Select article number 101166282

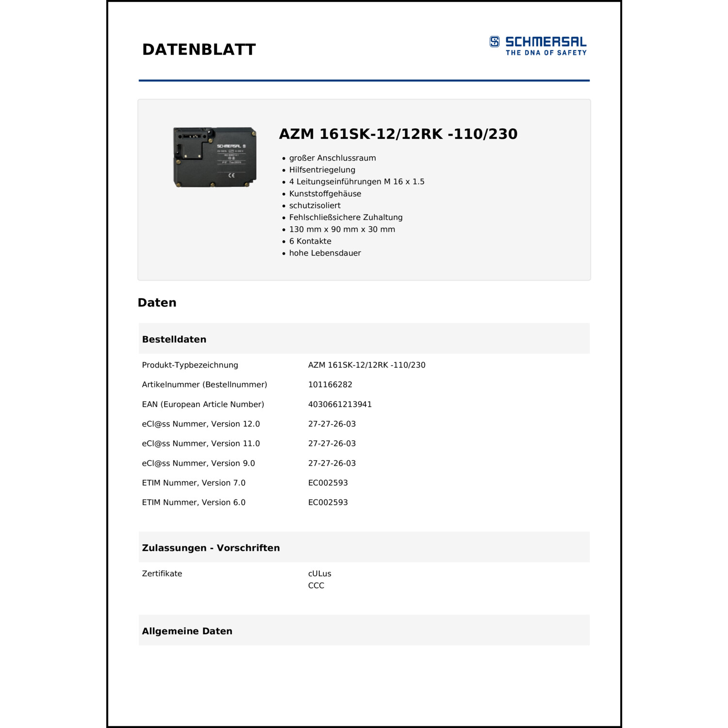coord(330,384)
